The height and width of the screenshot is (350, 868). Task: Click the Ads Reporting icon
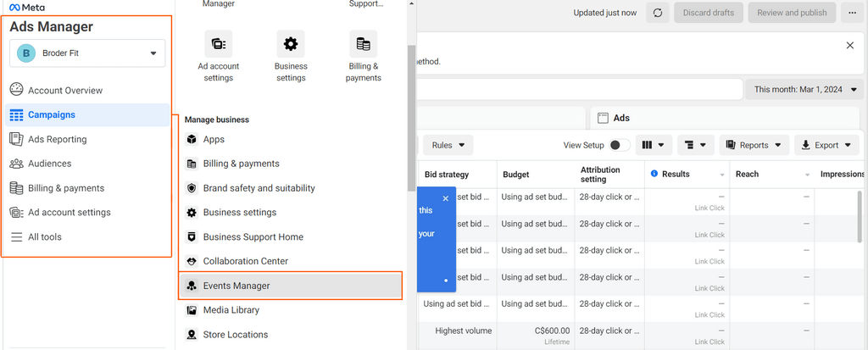pos(17,139)
